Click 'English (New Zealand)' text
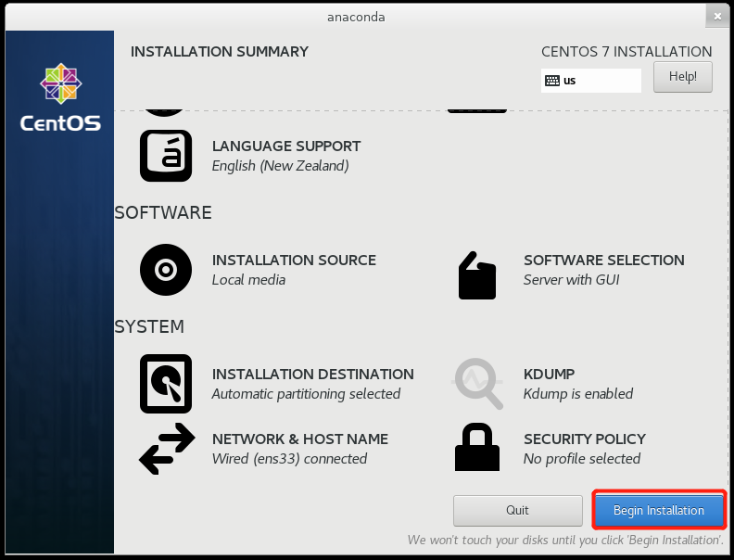The width and height of the screenshot is (734, 560). pos(281,166)
